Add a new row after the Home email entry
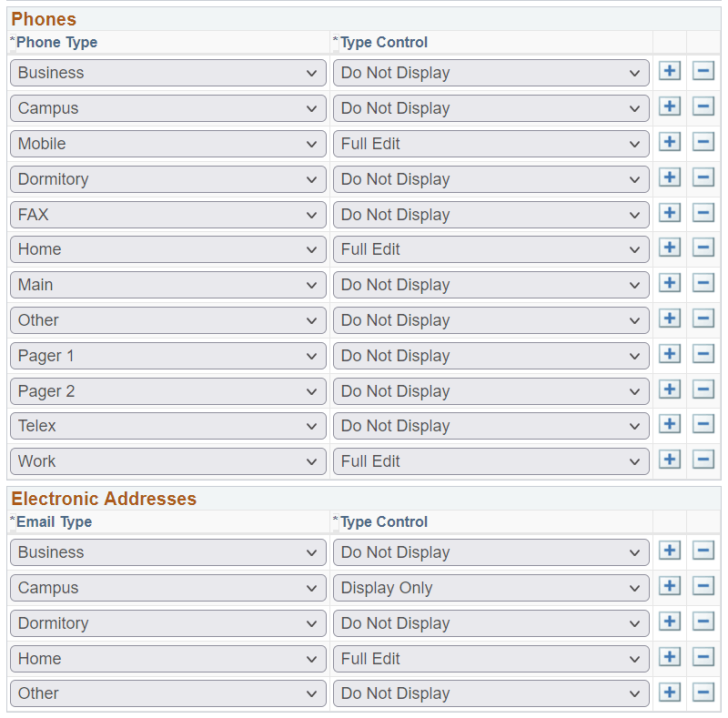The width and height of the screenshot is (728, 718). click(669, 657)
